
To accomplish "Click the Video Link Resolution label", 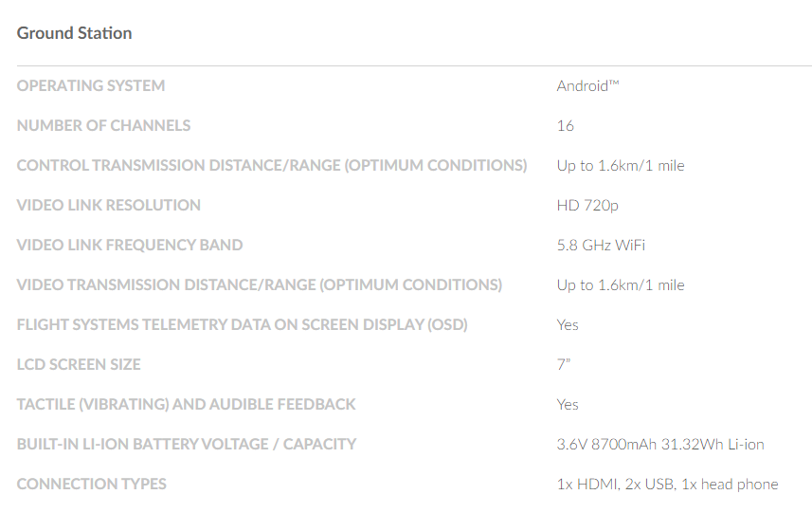I will tap(108, 205).
